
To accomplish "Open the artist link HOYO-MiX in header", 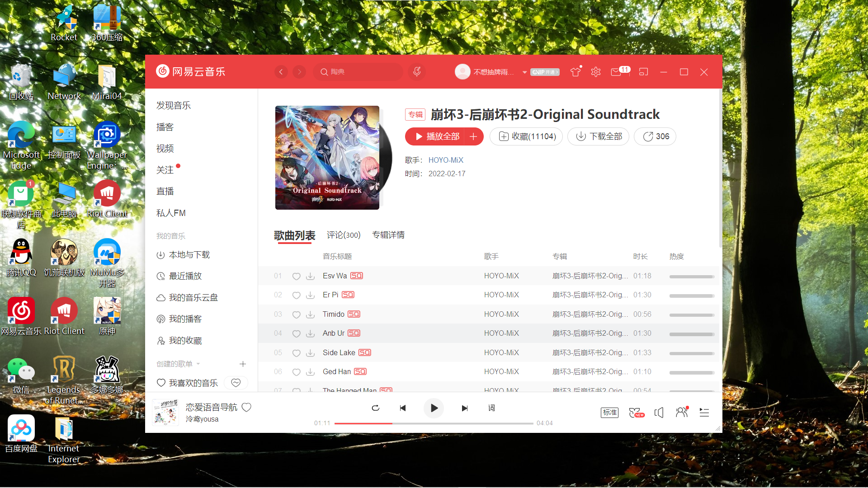I will pyautogui.click(x=446, y=160).
